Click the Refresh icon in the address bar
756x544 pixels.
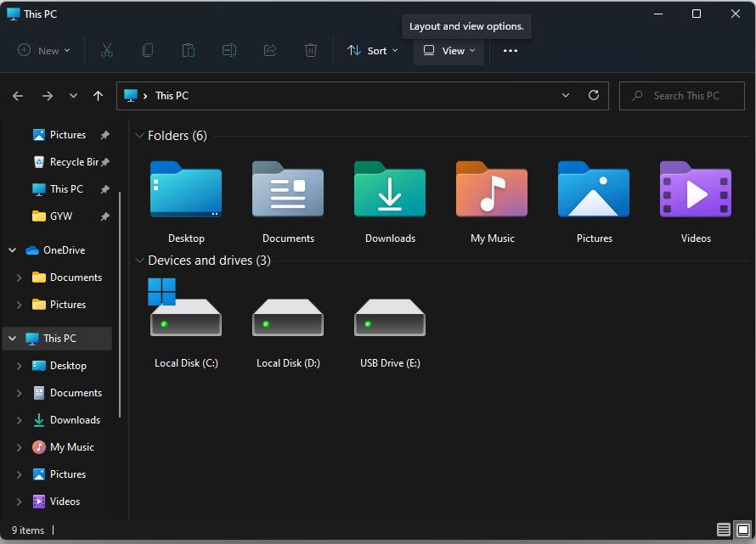click(x=593, y=95)
